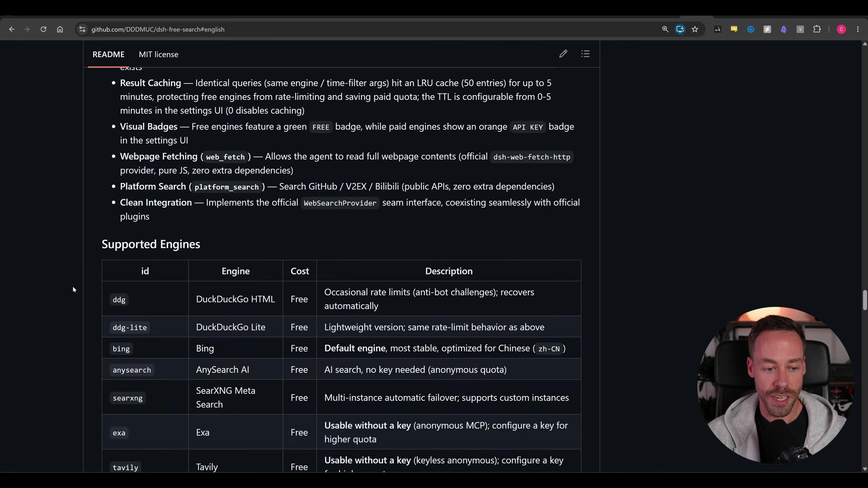
Task: Reload the page with the refresh icon
Action: pyautogui.click(x=43, y=29)
